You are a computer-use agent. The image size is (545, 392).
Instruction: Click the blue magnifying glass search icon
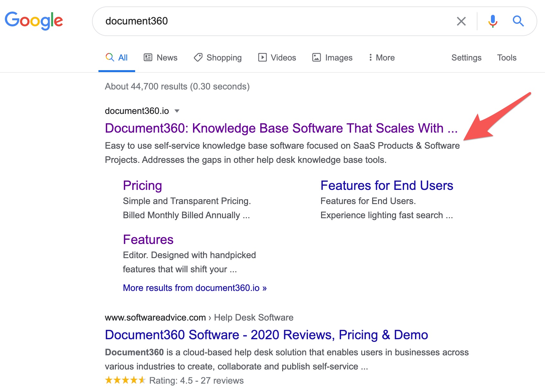tap(518, 21)
